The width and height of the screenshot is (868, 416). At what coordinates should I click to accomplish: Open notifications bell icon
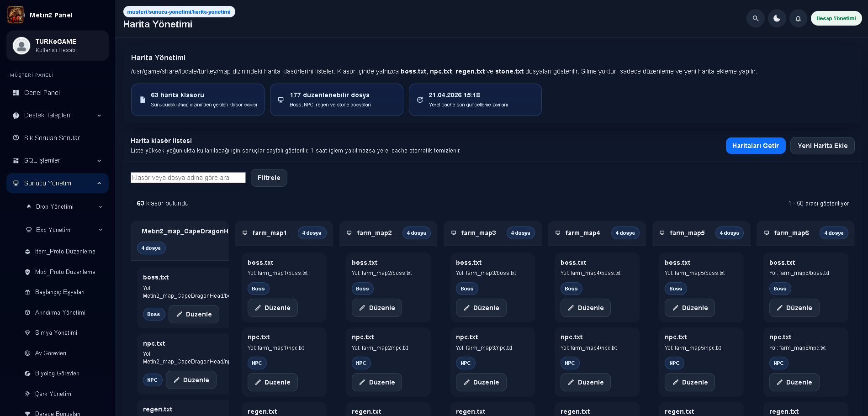click(x=798, y=18)
